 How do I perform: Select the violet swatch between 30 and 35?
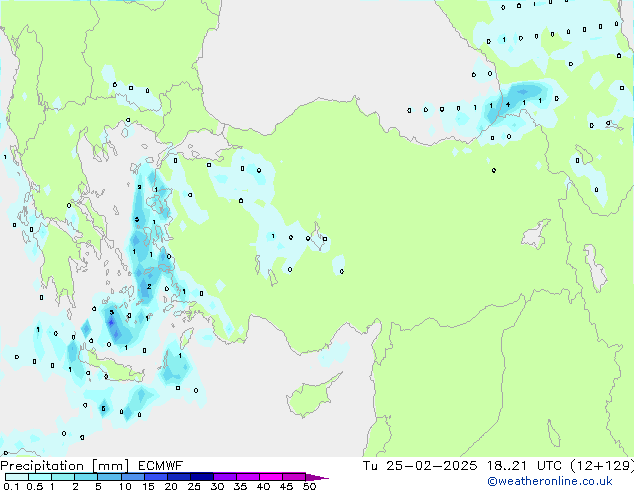(224, 477)
